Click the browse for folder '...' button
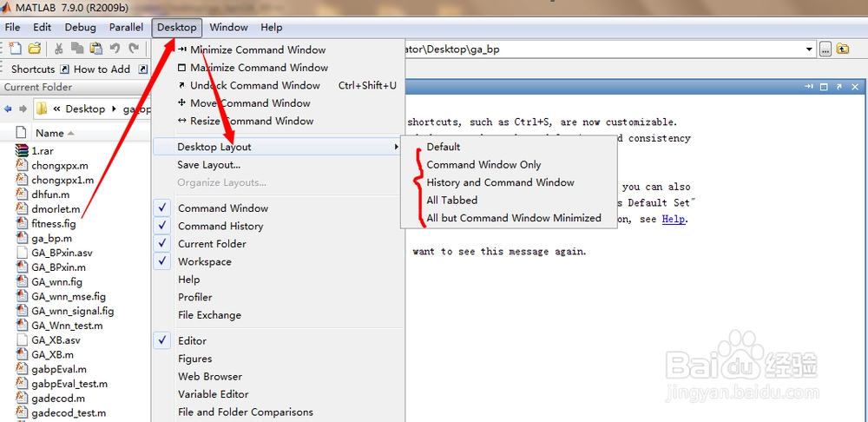 tap(825, 49)
